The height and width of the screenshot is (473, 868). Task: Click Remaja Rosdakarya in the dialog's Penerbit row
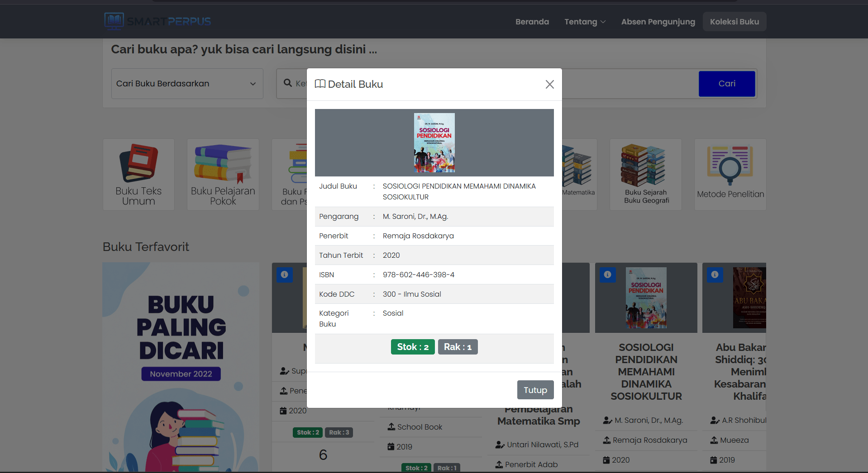[418, 236]
